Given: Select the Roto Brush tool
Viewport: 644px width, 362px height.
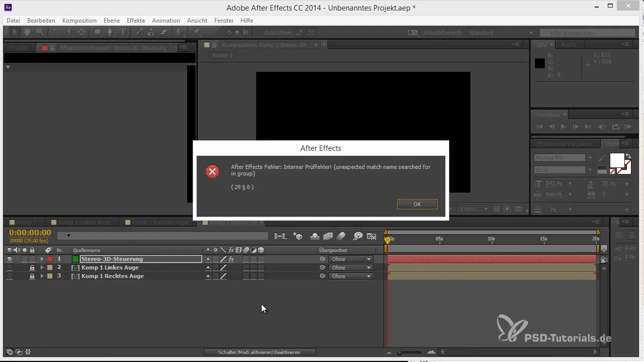Looking at the screenshot, I should 180,32.
